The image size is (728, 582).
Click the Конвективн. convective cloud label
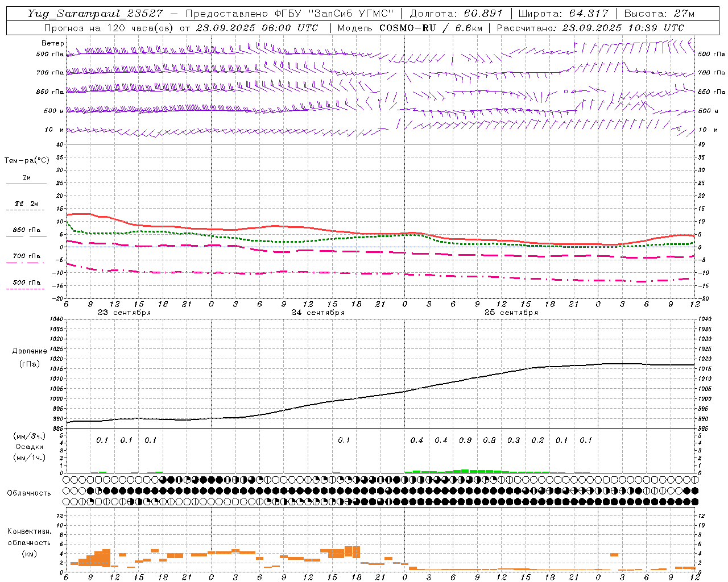click(x=30, y=531)
